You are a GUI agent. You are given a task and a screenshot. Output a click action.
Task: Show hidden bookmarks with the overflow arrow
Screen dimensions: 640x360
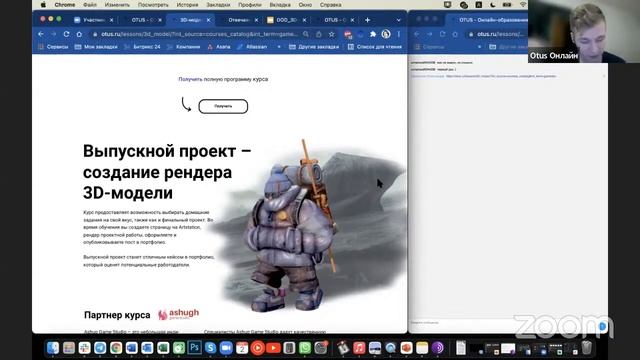click(279, 47)
